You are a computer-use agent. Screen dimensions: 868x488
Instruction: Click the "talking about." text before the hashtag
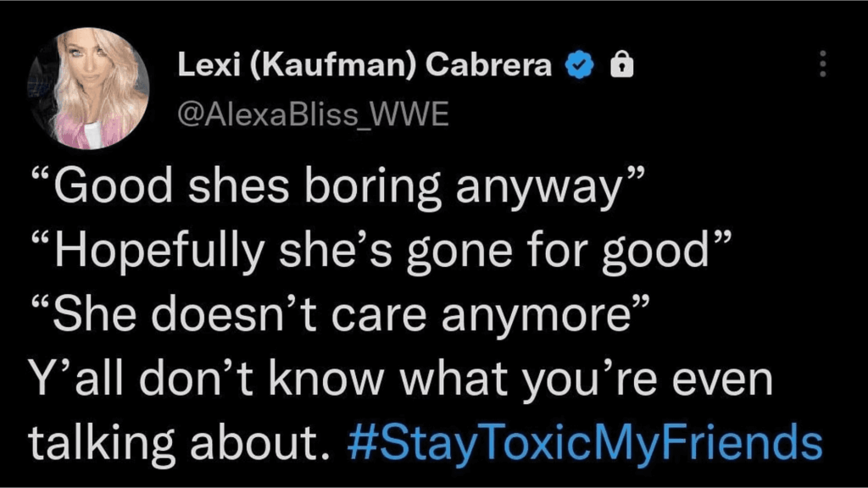[179, 441]
